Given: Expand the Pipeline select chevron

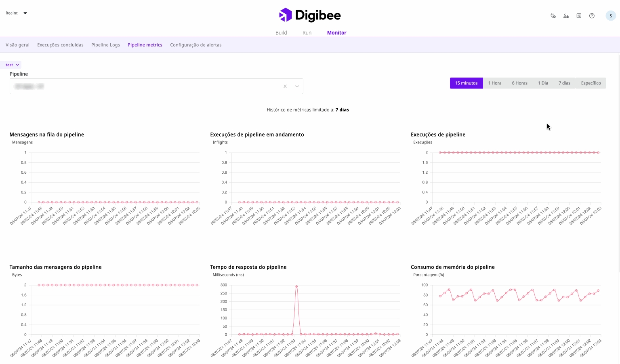Looking at the screenshot, I should pyautogui.click(x=297, y=86).
